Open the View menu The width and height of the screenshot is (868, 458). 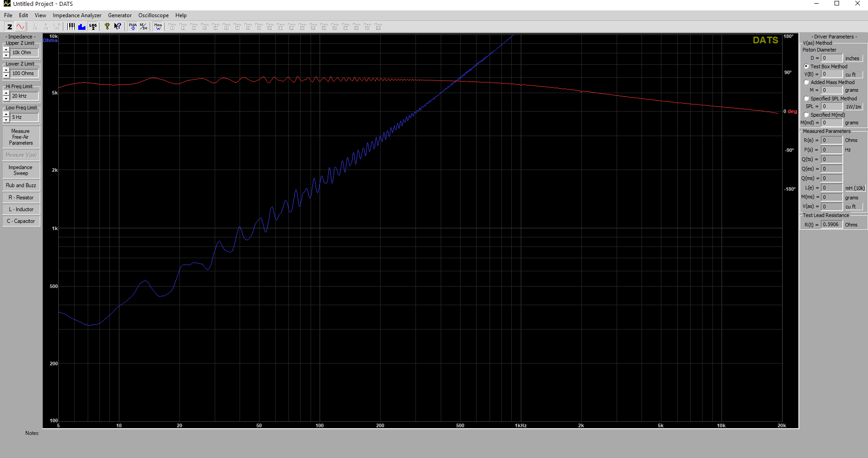click(x=40, y=15)
